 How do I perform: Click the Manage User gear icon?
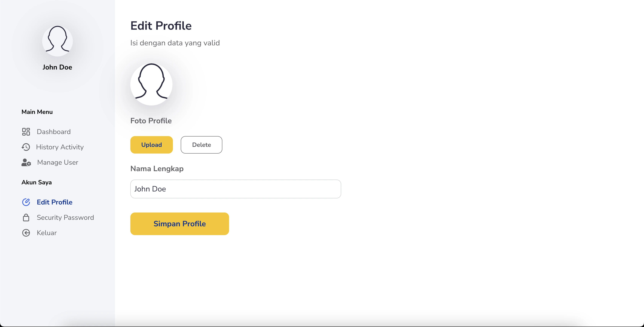click(x=26, y=162)
